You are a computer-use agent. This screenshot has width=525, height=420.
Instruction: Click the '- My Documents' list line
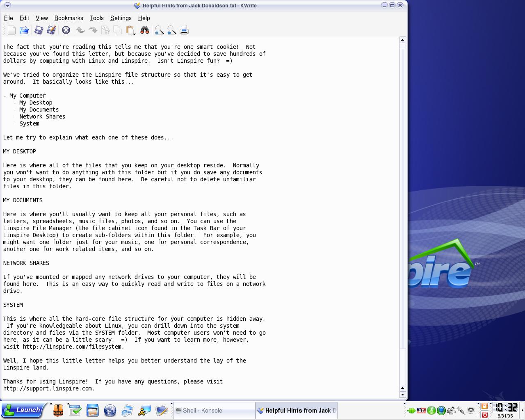(36, 110)
